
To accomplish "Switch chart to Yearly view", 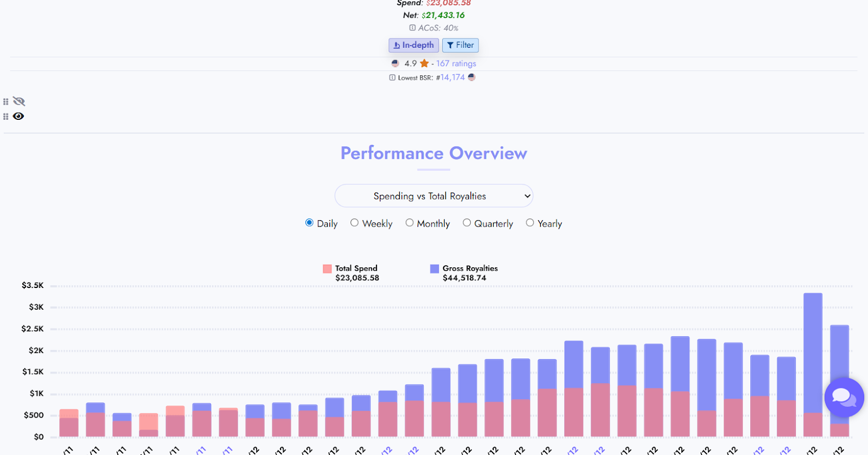I will (x=530, y=223).
